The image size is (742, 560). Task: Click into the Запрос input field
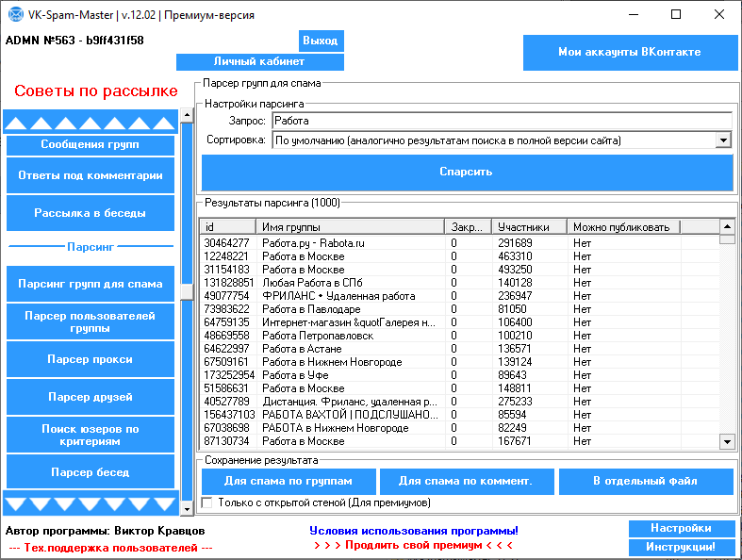(x=501, y=121)
